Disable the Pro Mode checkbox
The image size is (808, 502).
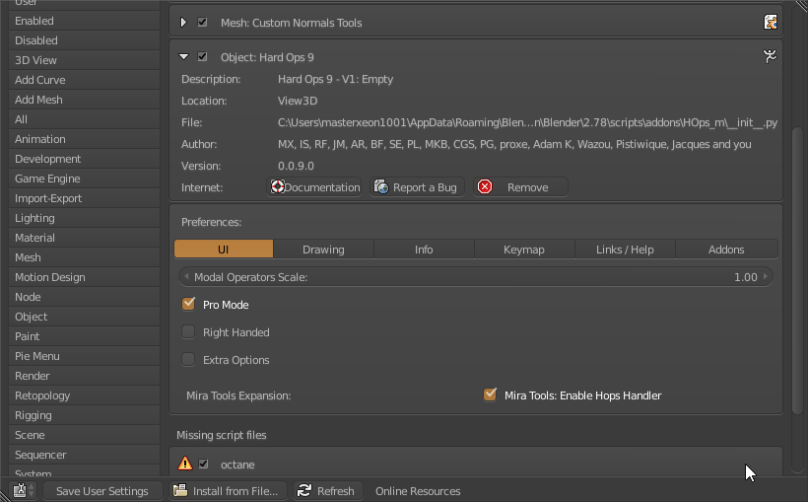(188, 304)
